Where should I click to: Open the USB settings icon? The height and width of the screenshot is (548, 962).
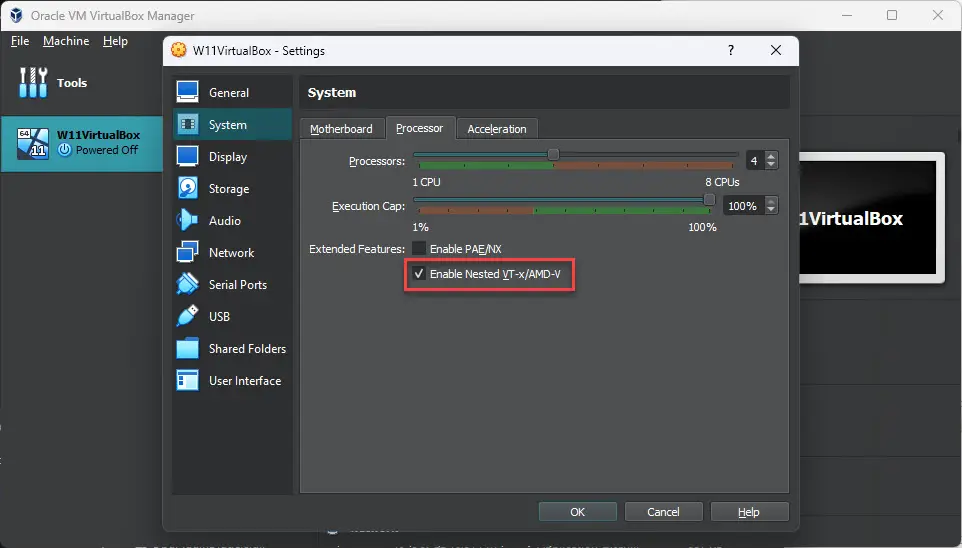[188, 317]
